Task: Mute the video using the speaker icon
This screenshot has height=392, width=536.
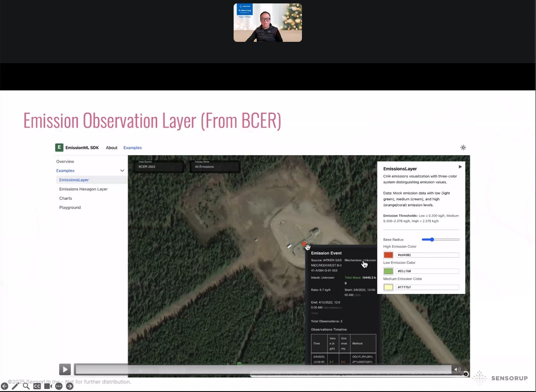Action: pyautogui.click(x=457, y=369)
